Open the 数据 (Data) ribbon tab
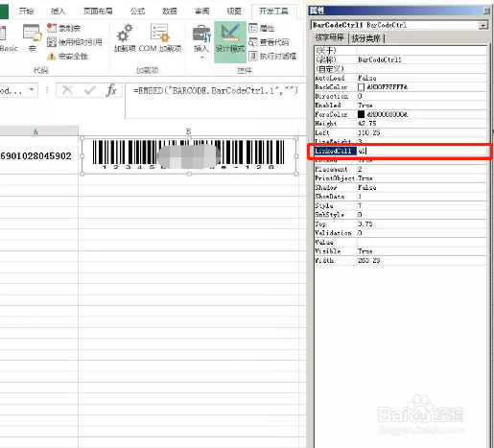The image size is (494, 448). point(170,12)
